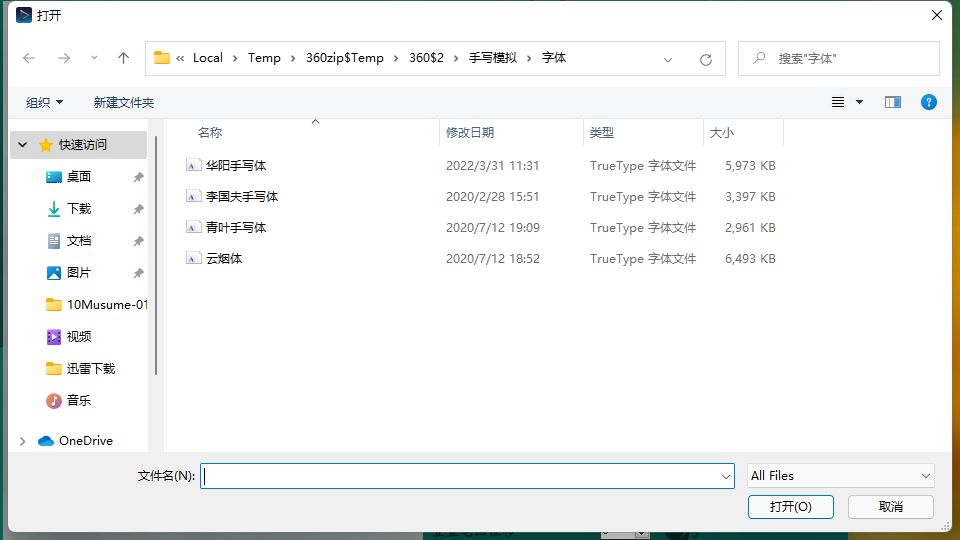
Task: Expand breadcrumb chevron after 手写模拟
Action: click(529, 58)
